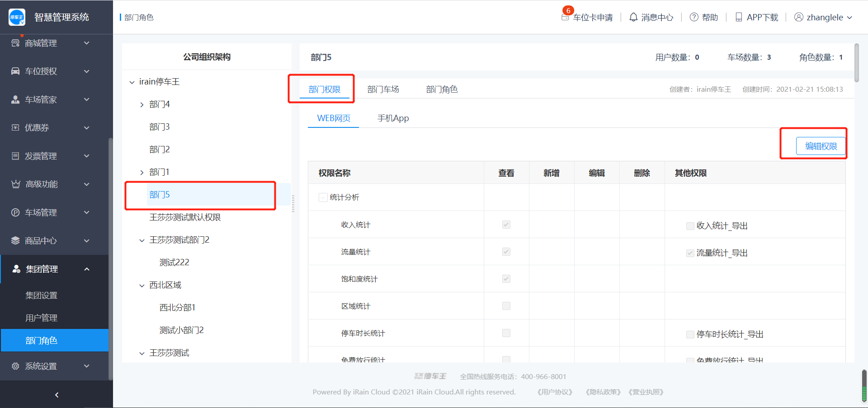Click the 发票管理 invoice icon

15,156
